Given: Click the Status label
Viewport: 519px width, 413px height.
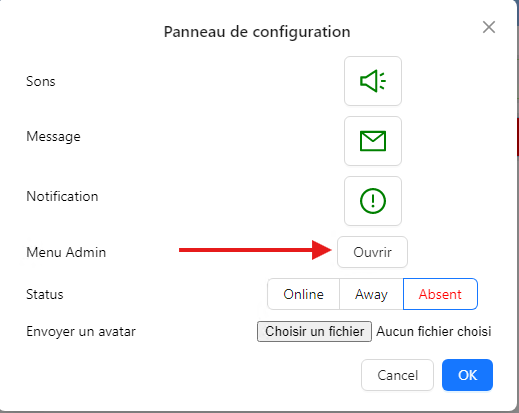Looking at the screenshot, I should (x=45, y=294).
